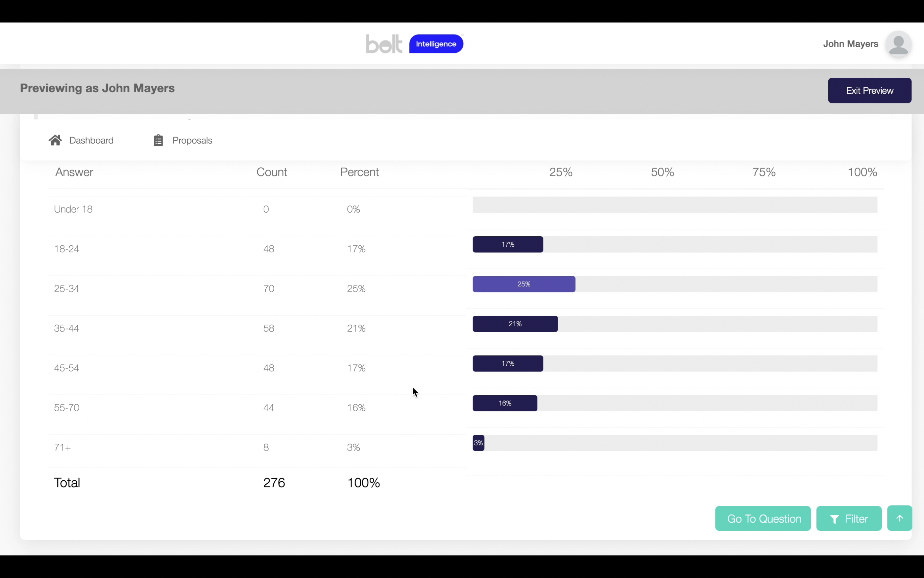
Task: Click the Intelligence badge
Action: point(436,44)
